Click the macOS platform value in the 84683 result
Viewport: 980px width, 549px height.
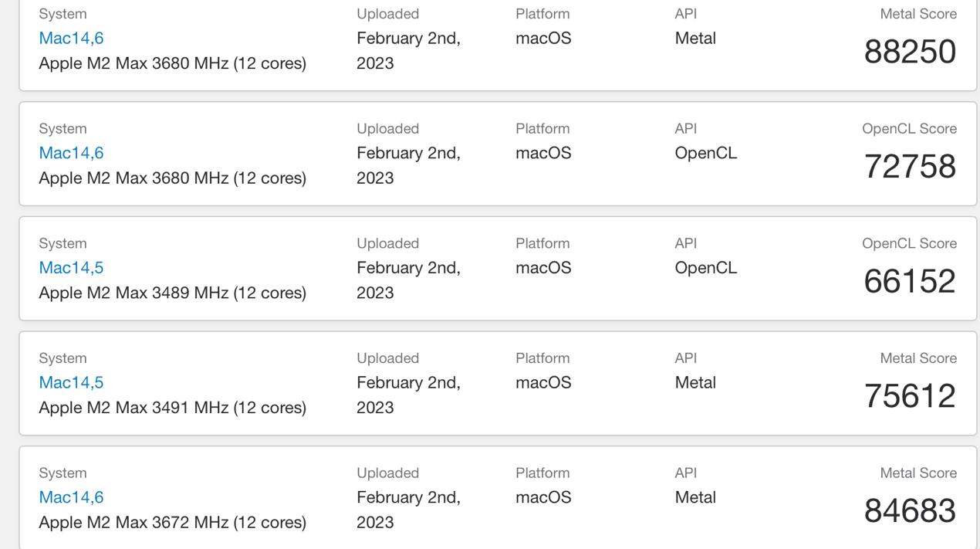coord(543,497)
